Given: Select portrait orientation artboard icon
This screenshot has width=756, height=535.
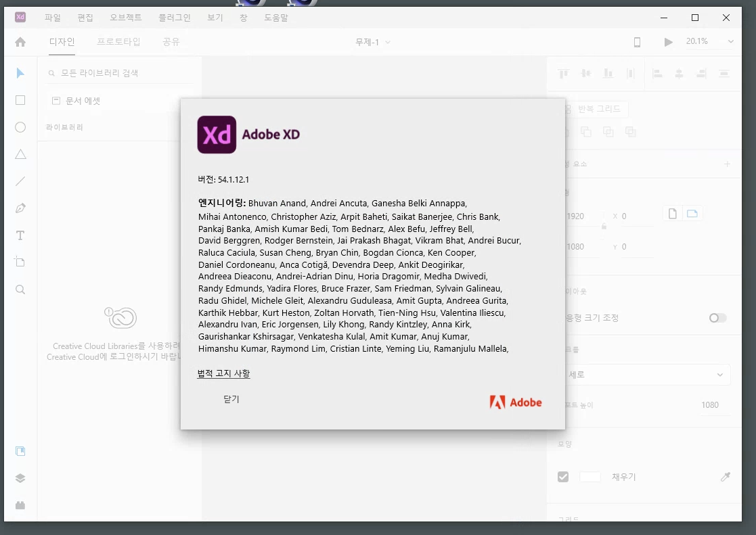Looking at the screenshot, I should 673,214.
